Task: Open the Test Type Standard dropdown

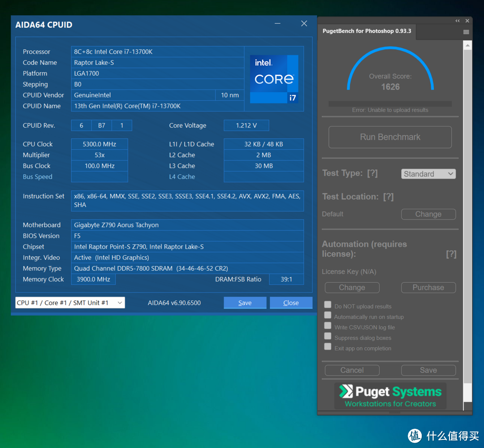Action: [x=428, y=174]
